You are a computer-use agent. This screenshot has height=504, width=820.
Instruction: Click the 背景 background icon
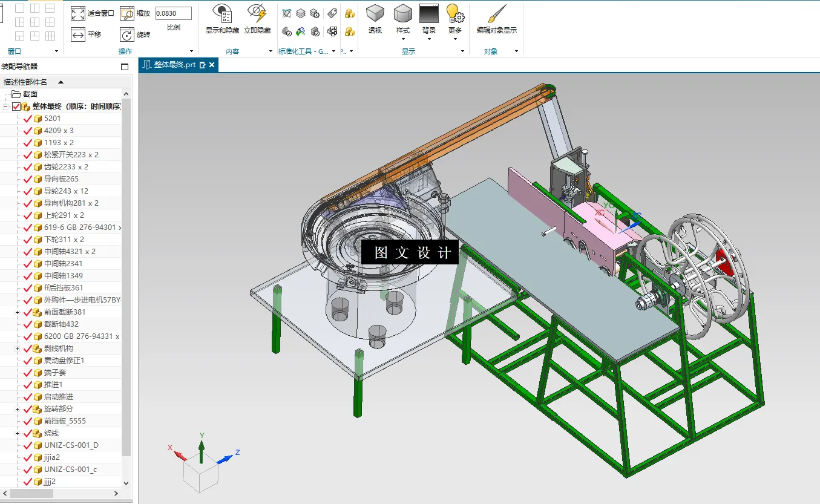(x=429, y=13)
